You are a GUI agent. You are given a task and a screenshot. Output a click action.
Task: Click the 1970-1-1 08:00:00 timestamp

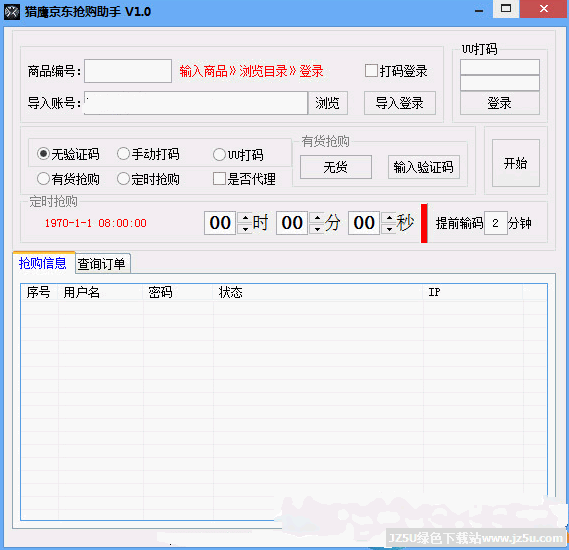pos(95,223)
